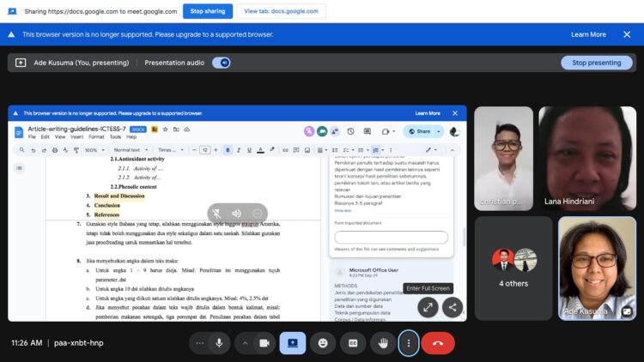The height and width of the screenshot is (362, 644).
Task: Click the Stop presenting button
Action: [x=597, y=63]
